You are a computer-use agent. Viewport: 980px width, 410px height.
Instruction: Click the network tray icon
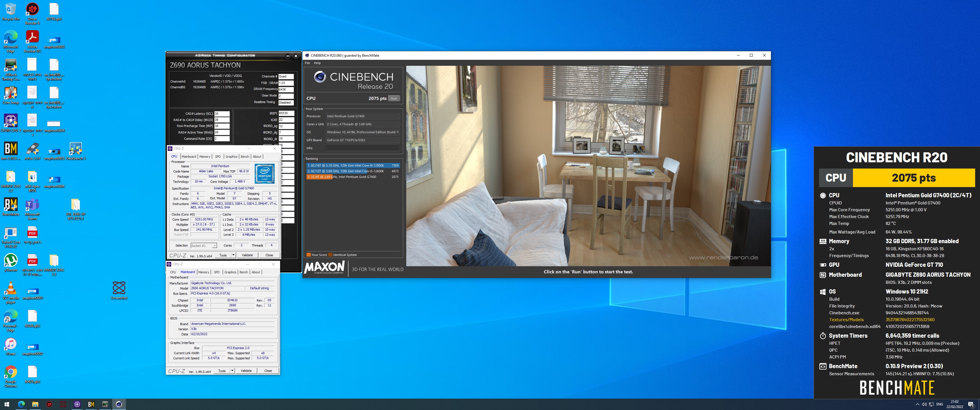pyautogui.click(x=931, y=404)
